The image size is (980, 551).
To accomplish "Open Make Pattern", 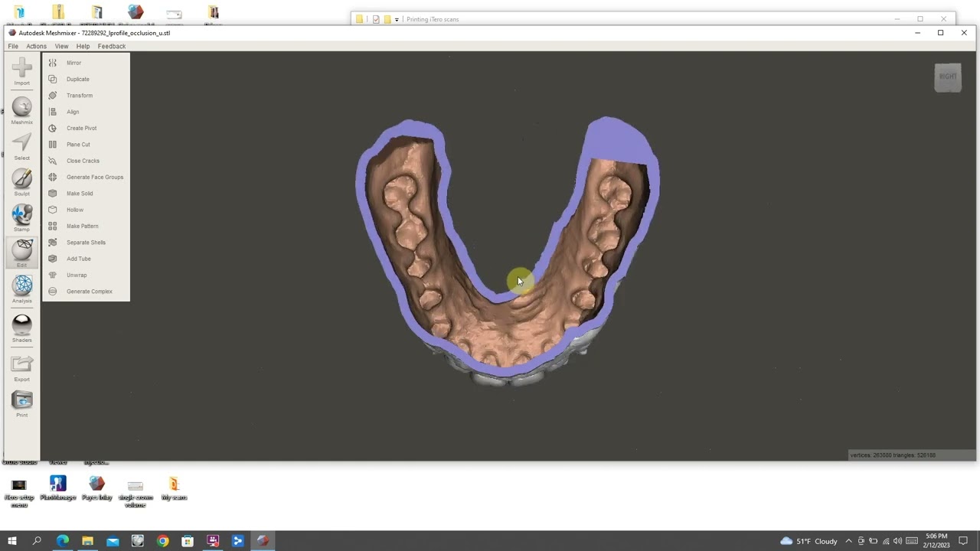I will (82, 226).
